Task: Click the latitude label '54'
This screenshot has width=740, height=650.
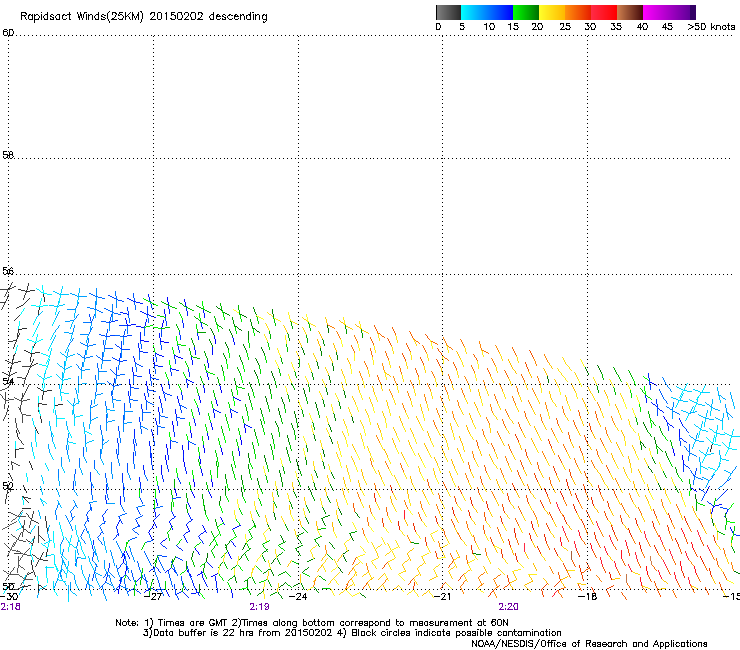Action: [x=8, y=381]
